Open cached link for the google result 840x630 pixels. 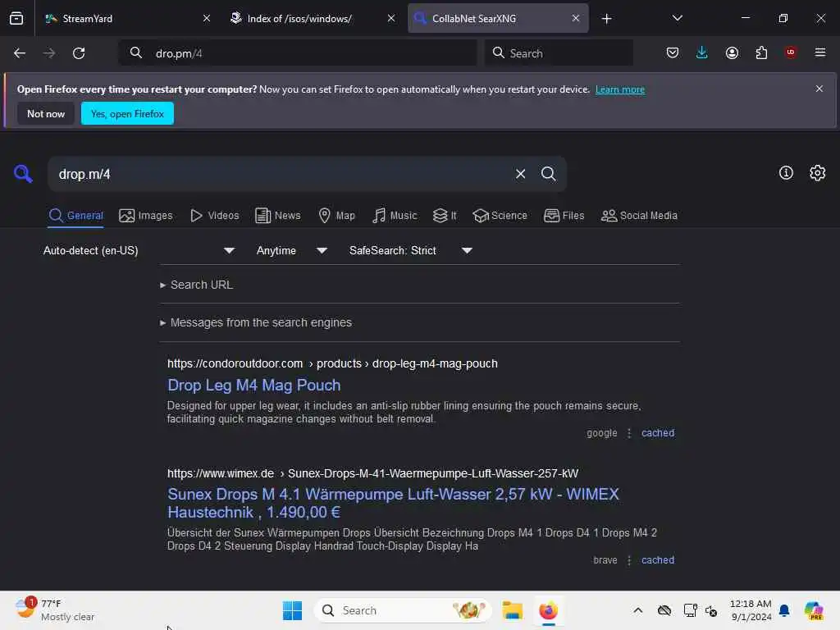(658, 433)
